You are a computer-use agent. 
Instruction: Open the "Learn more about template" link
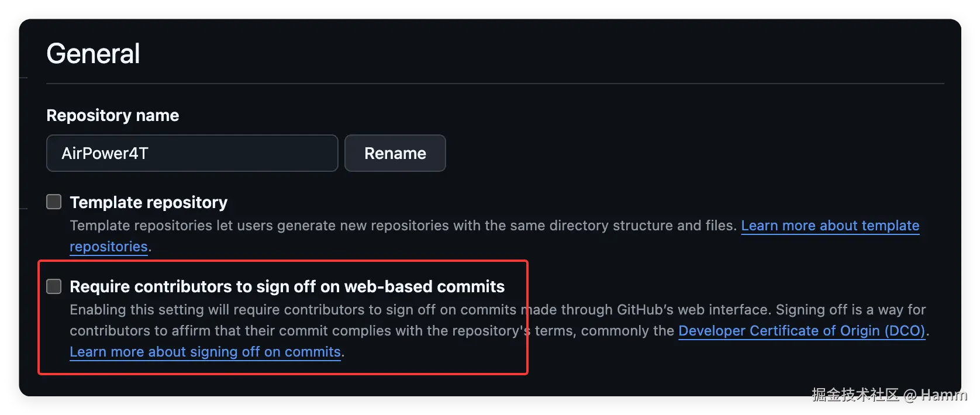click(830, 226)
